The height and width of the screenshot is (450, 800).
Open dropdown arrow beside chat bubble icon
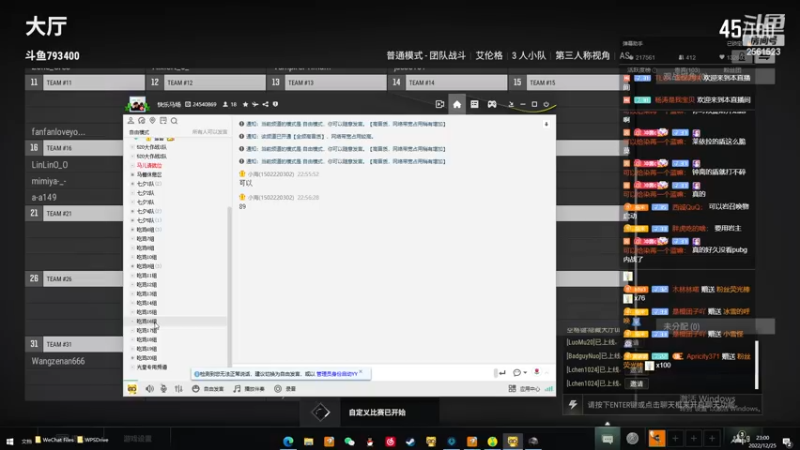click(525, 373)
